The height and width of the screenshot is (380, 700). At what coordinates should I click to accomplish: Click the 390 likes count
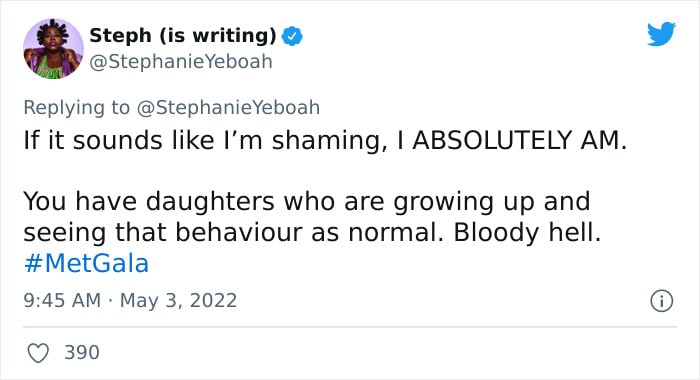(x=82, y=352)
